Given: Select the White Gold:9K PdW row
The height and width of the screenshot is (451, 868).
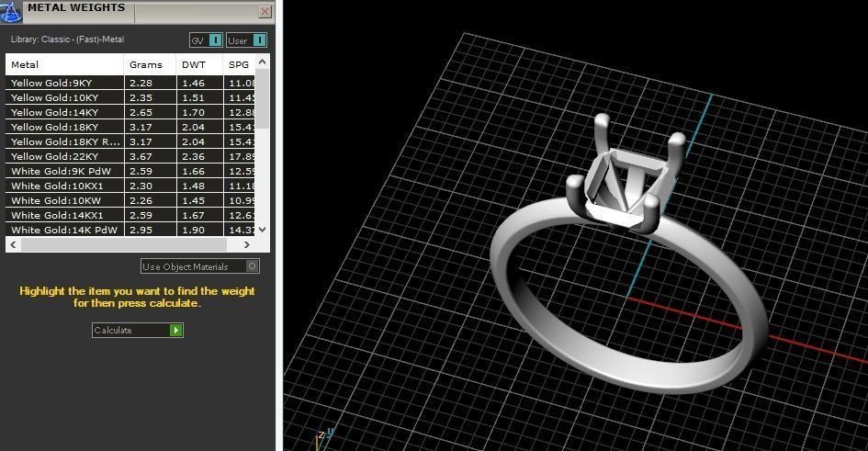Looking at the screenshot, I should 130,172.
